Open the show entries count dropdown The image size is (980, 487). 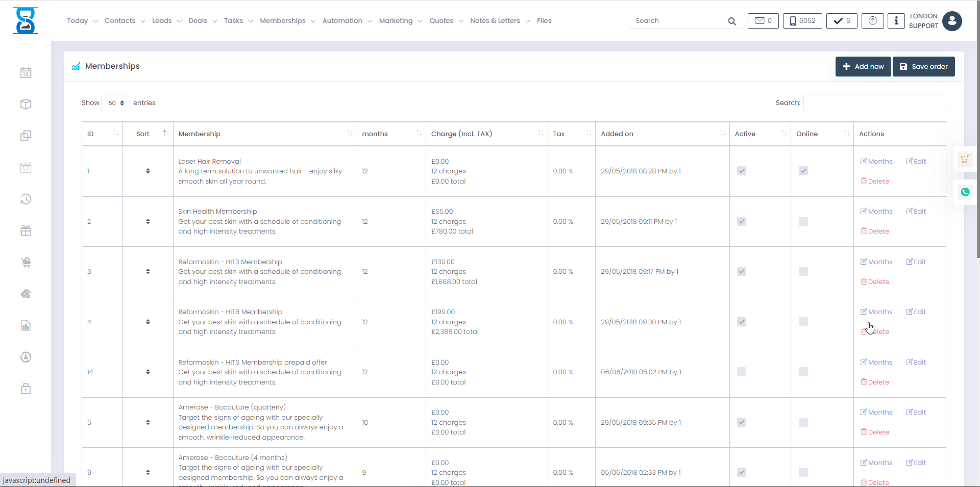tap(116, 103)
